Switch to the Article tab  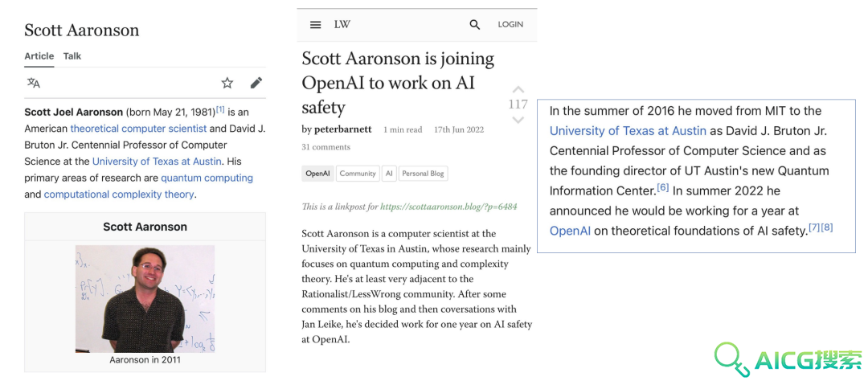point(39,56)
